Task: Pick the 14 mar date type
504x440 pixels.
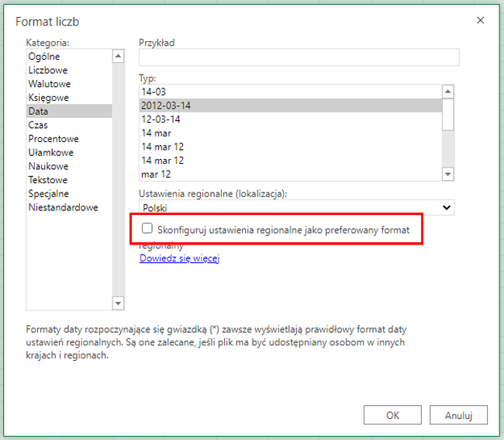Action: point(291,133)
